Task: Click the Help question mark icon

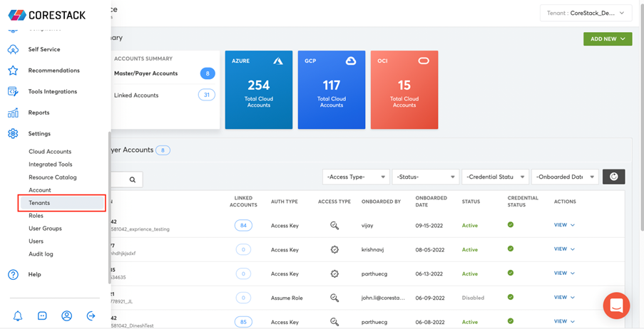Action: (13, 274)
